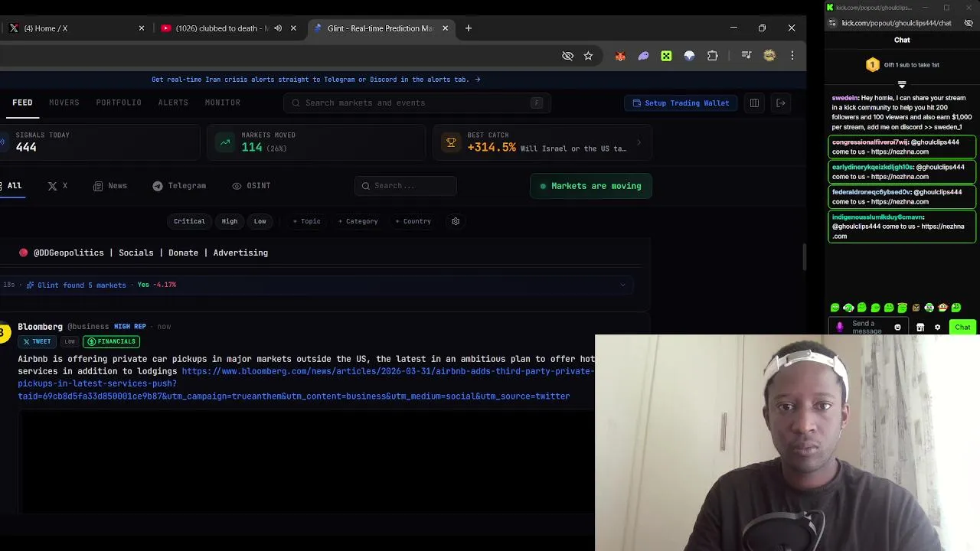
Task: Select the All sources filter
Action: [12, 186]
